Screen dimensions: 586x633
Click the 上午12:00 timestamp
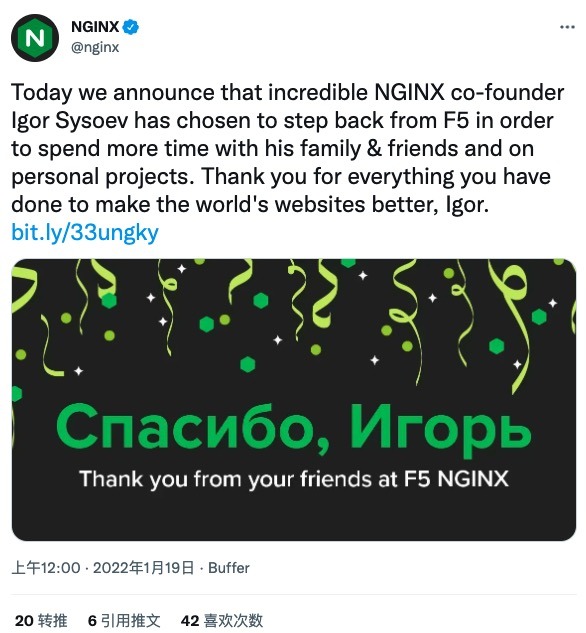(46, 568)
